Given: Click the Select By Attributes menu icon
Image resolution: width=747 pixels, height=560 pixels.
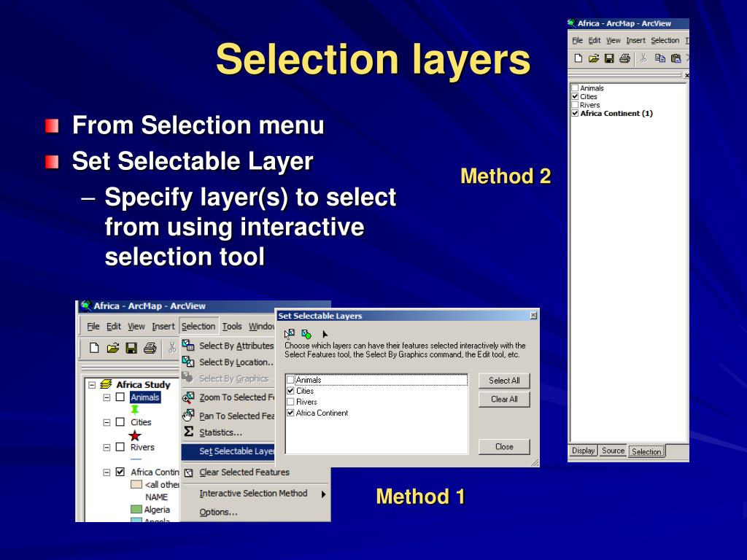Looking at the screenshot, I should pyautogui.click(x=188, y=345).
